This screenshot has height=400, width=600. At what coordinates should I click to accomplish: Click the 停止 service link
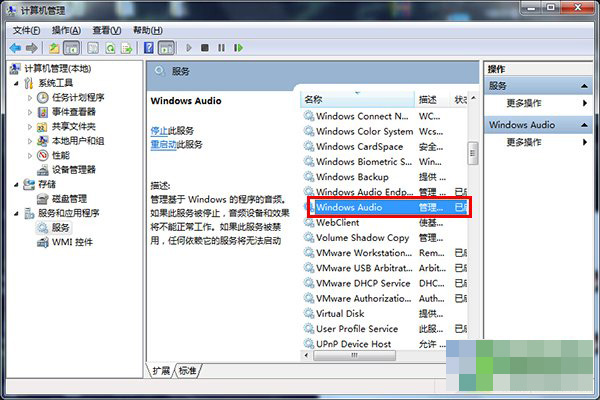(159, 131)
